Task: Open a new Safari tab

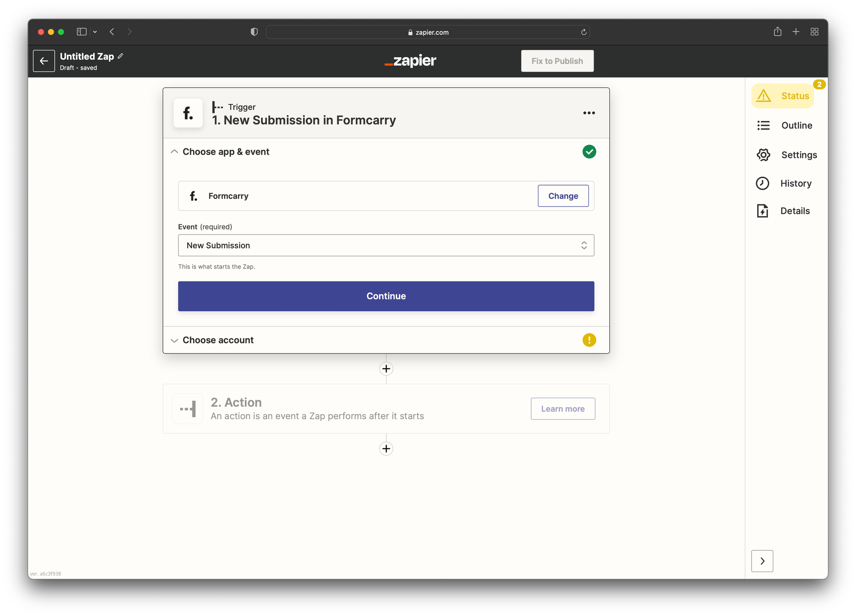Action: (796, 32)
